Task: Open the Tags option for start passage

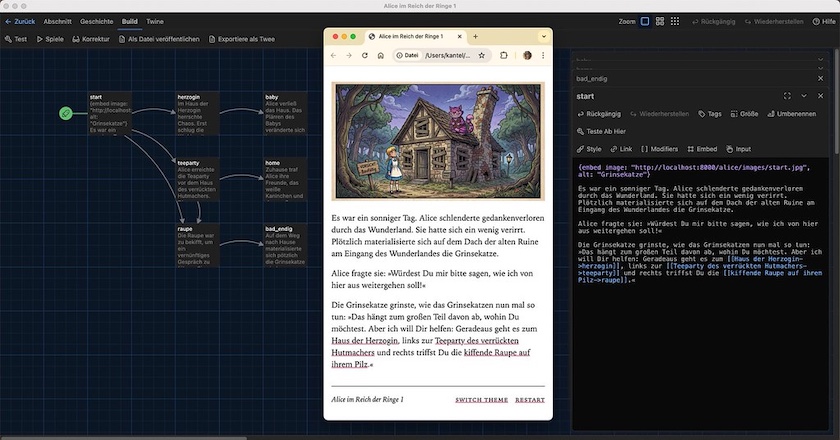Action: tap(709, 114)
